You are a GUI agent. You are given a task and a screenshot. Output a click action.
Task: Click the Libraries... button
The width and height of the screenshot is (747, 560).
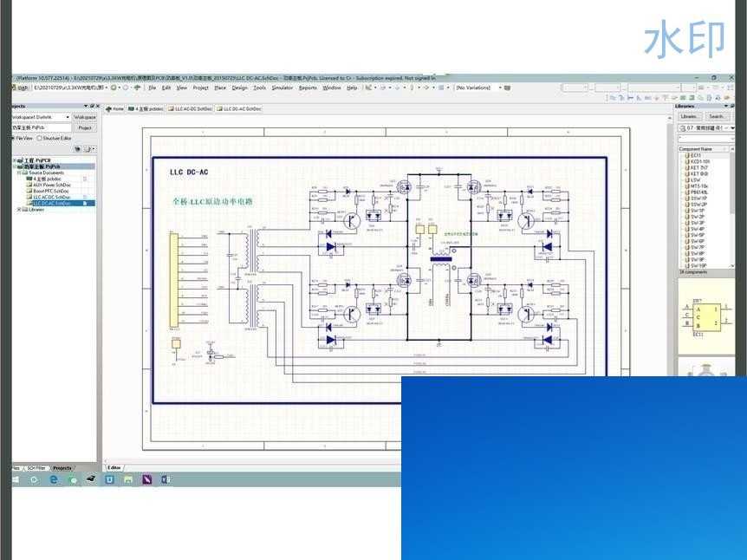689,116
